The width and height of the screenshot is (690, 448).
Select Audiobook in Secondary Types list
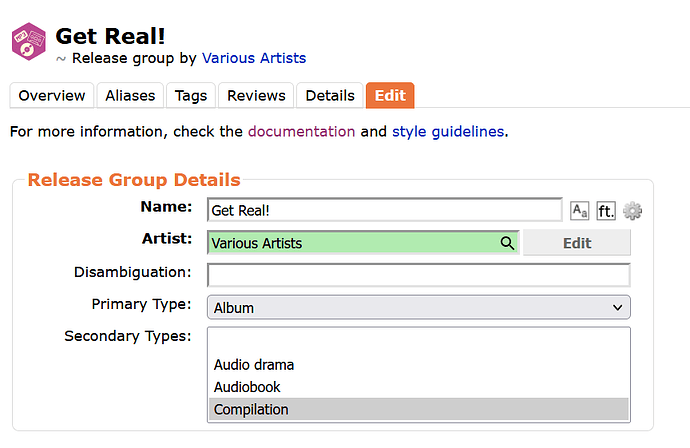418,387
